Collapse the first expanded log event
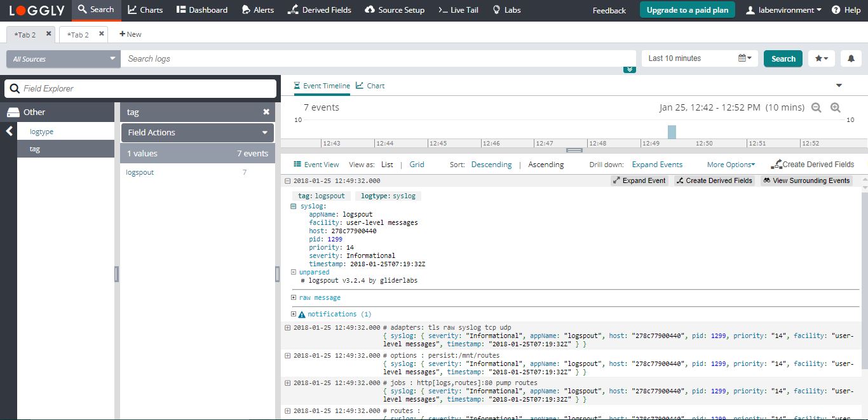 pos(288,181)
